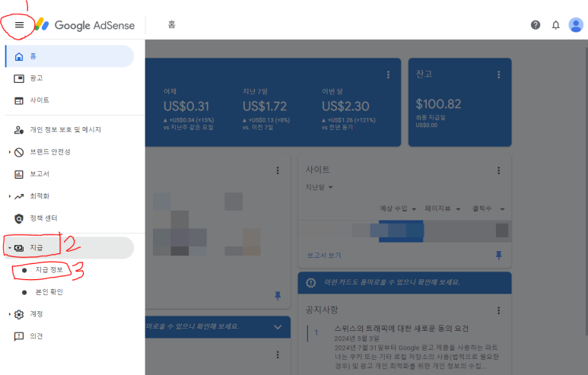Open the 클릭수 column dropdown

(488, 209)
